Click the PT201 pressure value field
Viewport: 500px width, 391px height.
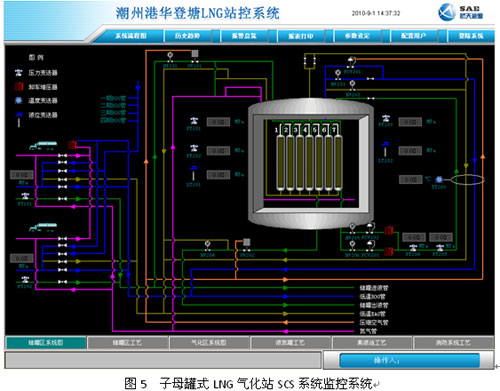(218, 122)
